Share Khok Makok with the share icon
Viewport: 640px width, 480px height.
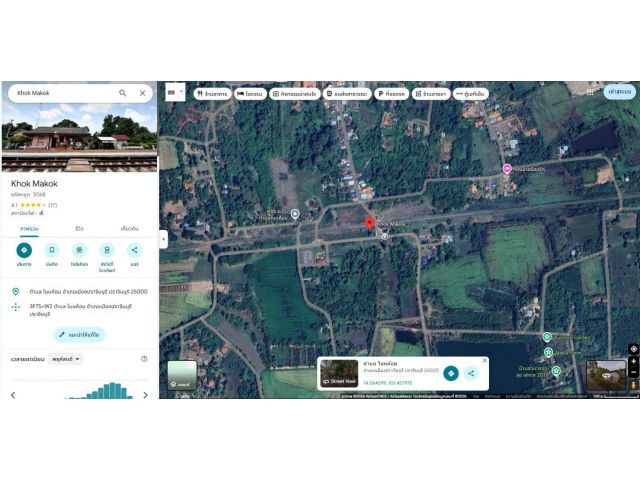click(x=134, y=250)
